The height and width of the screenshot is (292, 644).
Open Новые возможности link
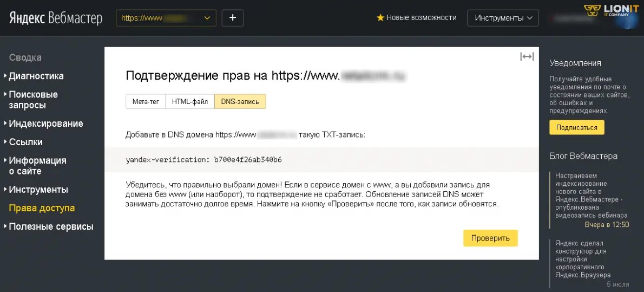pyautogui.click(x=422, y=18)
